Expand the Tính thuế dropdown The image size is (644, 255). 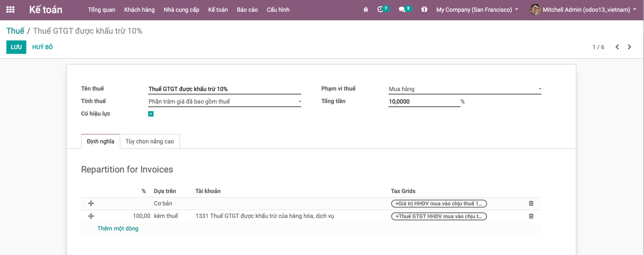(224, 102)
